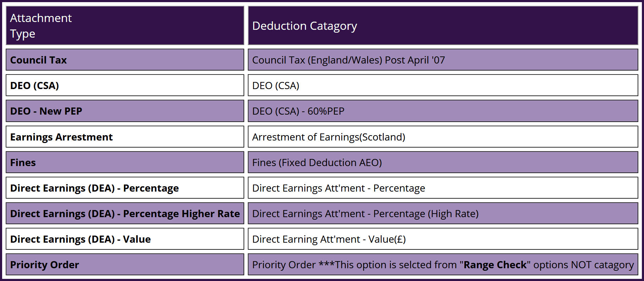Click Direct Earnings Att'ment - Percentage cell

point(338,188)
